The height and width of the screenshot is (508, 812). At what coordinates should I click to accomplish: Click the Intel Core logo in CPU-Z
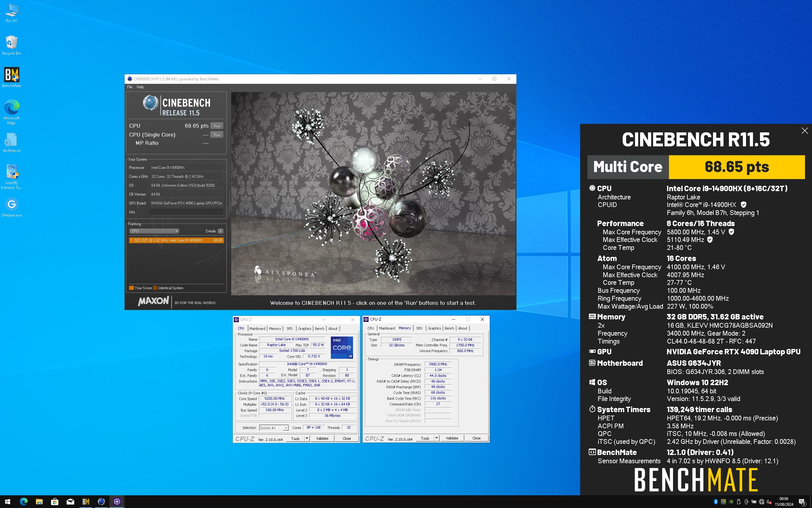click(342, 347)
